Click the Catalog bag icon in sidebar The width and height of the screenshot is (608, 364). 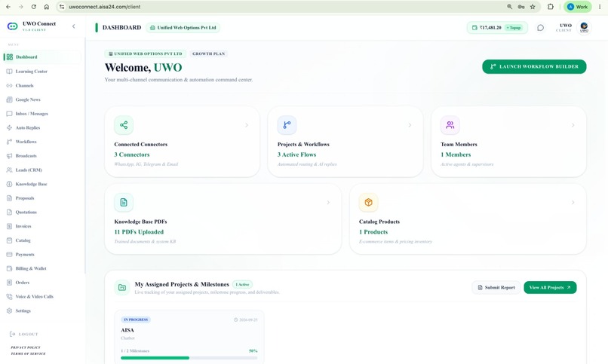[x=9, y=240]
